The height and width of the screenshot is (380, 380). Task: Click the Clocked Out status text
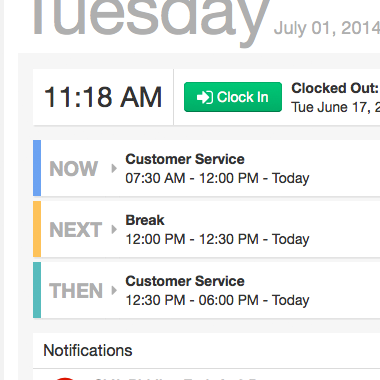[335, 88]
